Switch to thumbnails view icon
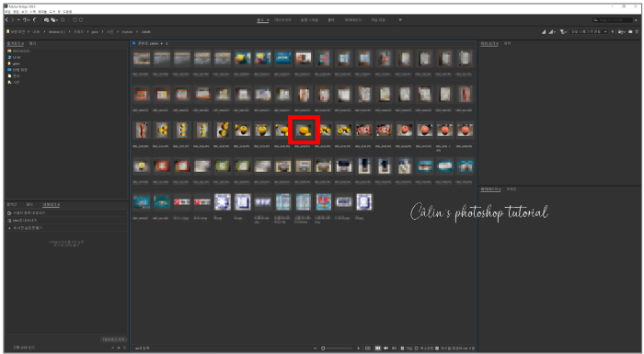Screen dimensions: 644x354 (x=377, y=348)
